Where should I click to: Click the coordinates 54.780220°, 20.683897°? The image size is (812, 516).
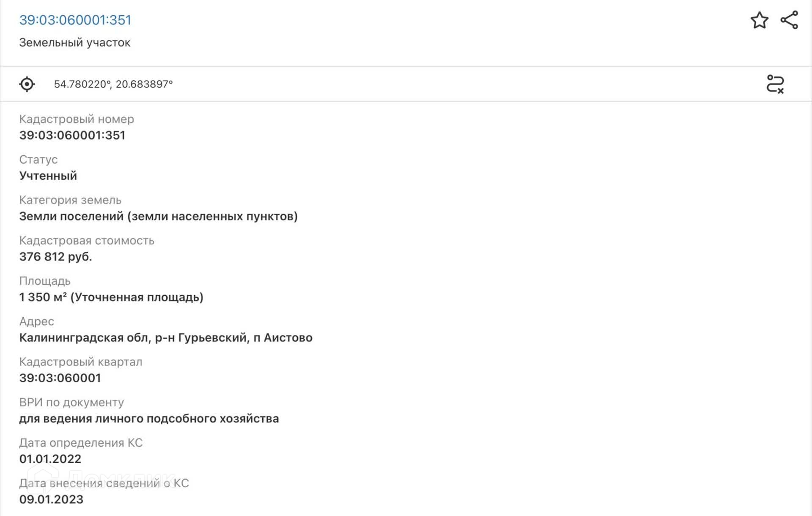(x=113, y=84)
